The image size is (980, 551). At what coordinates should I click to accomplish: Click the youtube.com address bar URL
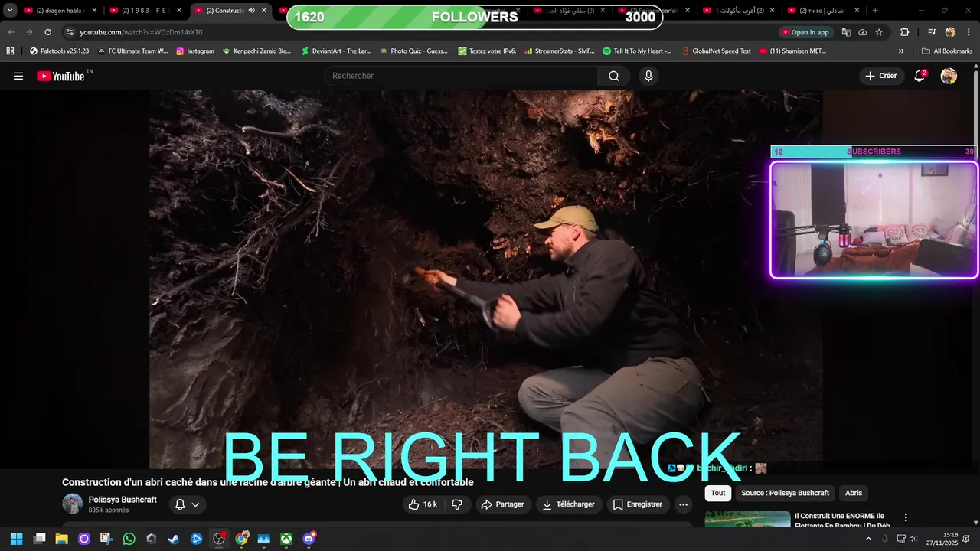tap(142, 32)
